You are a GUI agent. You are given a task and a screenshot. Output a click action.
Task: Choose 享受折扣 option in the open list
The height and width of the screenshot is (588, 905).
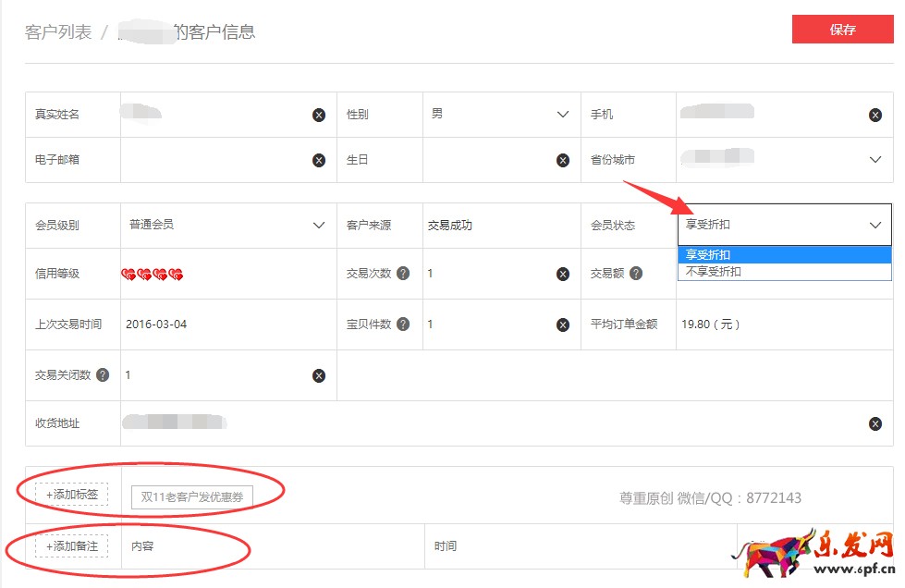(x=708, y=255)
